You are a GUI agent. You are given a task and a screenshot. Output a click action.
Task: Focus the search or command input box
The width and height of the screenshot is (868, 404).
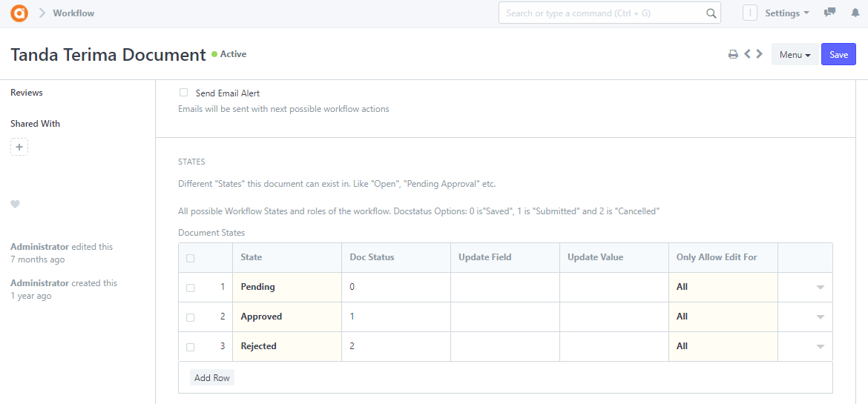[x=610, y=13]
